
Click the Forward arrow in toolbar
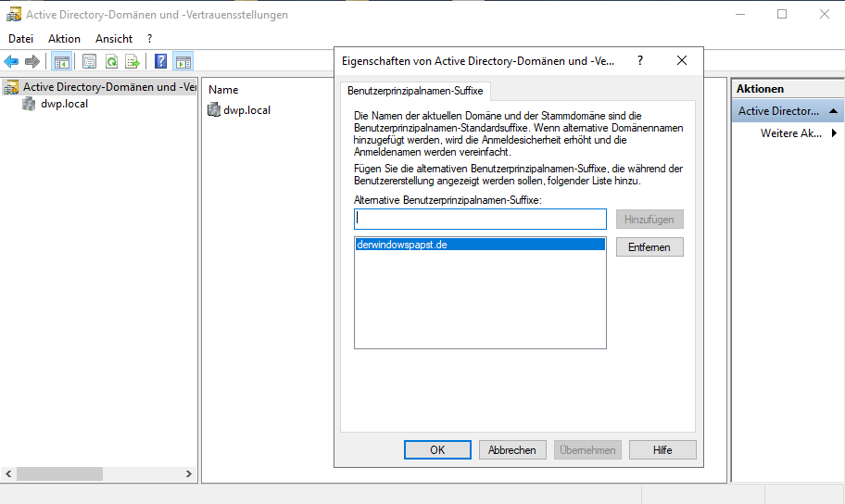coord(32,62)
